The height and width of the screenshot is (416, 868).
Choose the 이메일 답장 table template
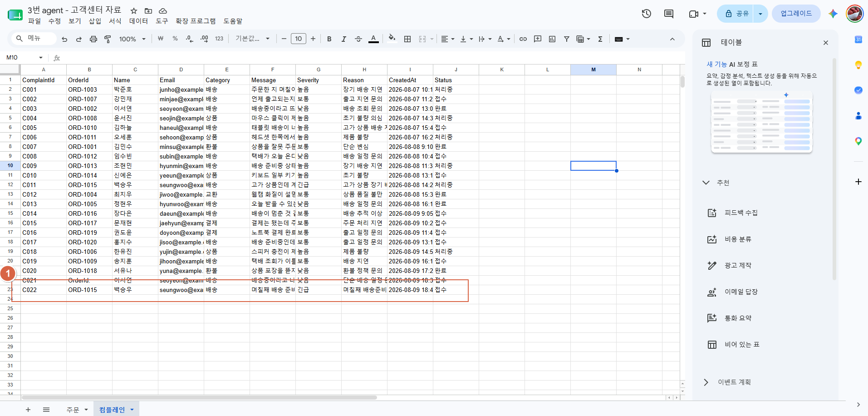[x=741, y=292]
